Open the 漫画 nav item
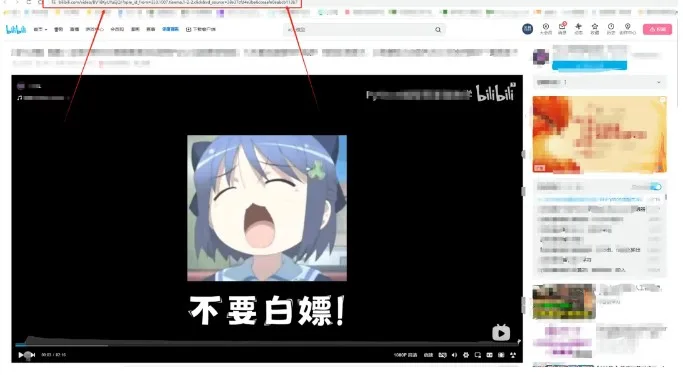 tap(135, 29)
